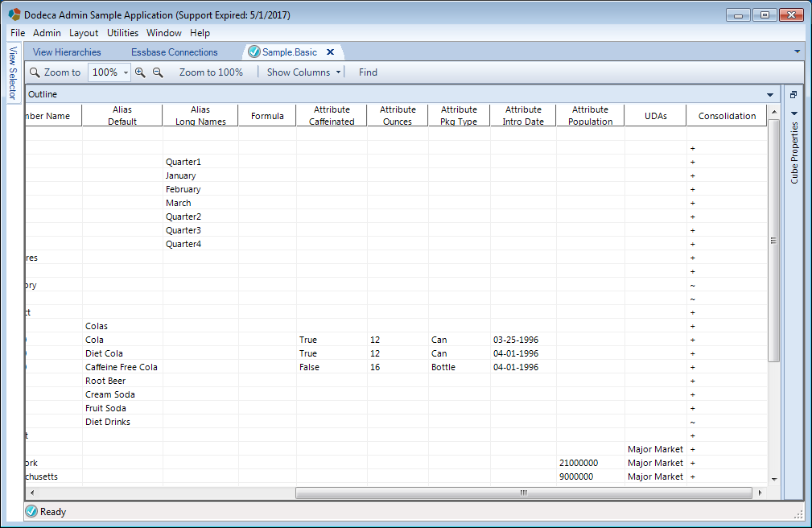Open the View Selector side panel

[x=13, y=73]
